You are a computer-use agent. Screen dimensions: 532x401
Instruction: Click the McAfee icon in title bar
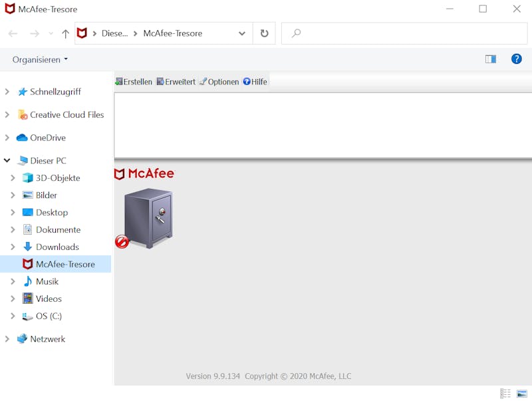10,9
